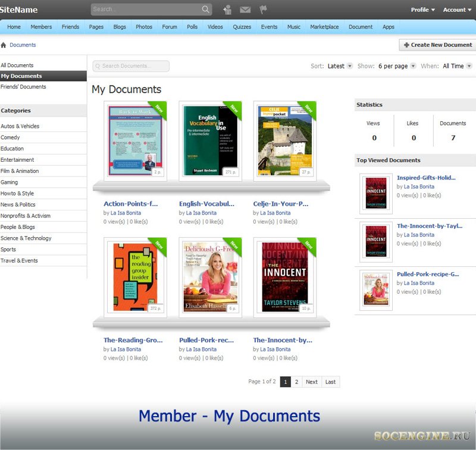
Task: Open the Inspired-Gifts-Holid... top viewed link
Action: tap(426, 178)
